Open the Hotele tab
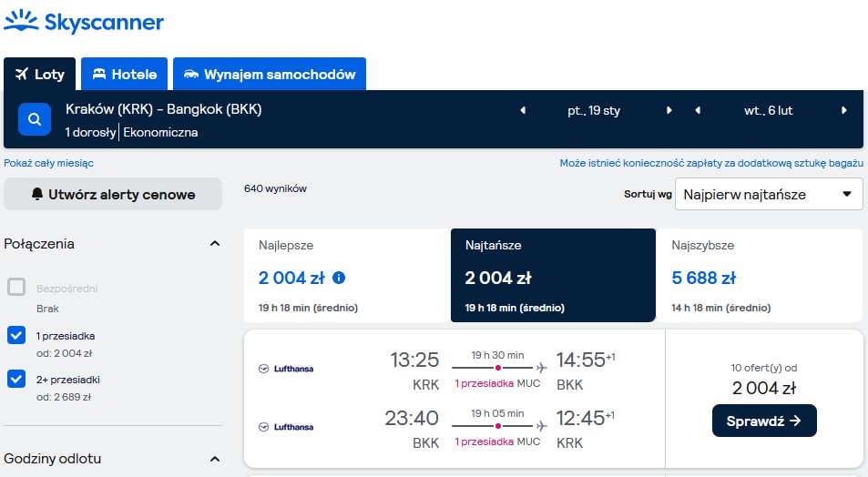Screen dimensions: 868x477 pos(124,74)
